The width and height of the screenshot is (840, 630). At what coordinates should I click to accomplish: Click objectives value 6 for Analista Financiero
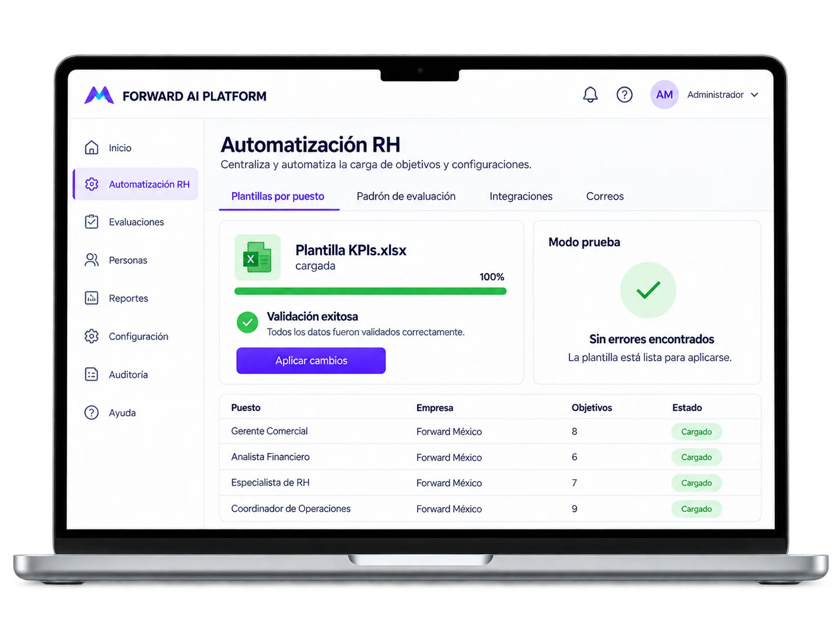click(574, 457)
